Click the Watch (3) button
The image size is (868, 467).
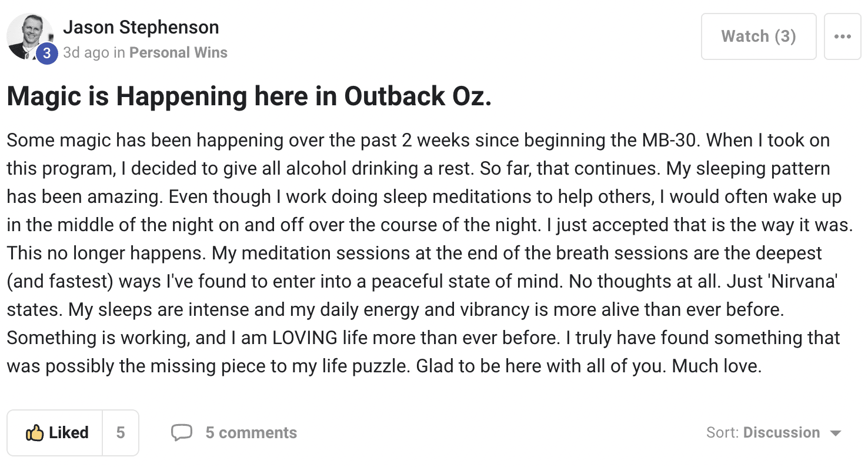pos(759,36)
